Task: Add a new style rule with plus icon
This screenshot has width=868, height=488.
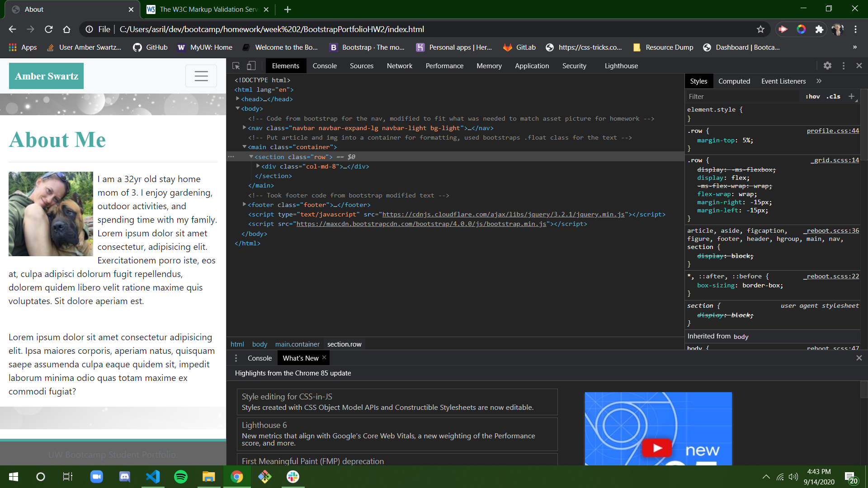Action: click(x=852, y=96)
